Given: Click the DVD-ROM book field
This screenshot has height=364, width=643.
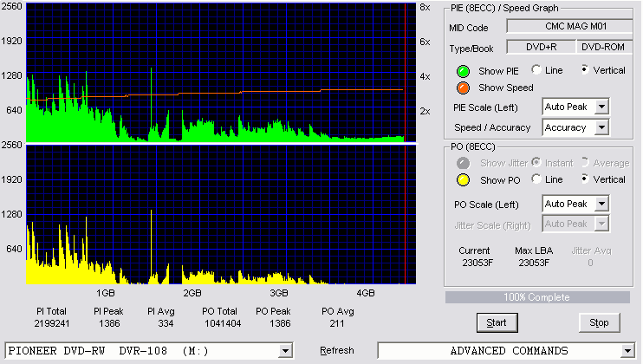Looking at the screenshot, I should (x=605, y=47).
